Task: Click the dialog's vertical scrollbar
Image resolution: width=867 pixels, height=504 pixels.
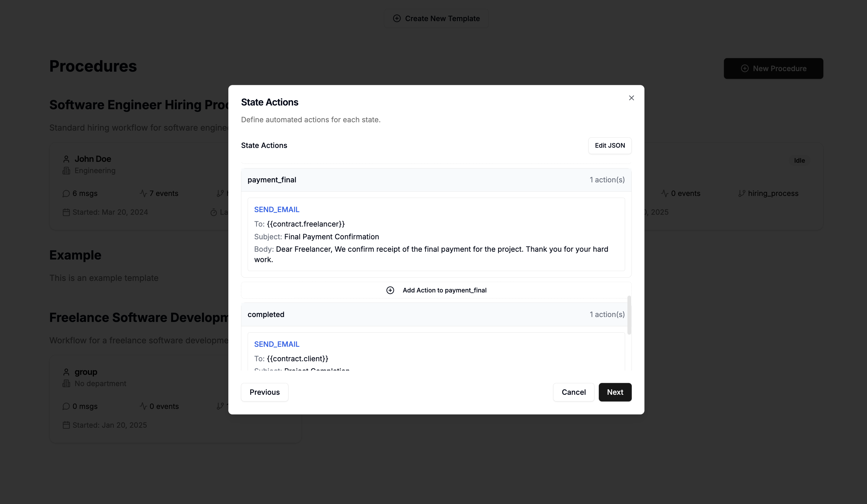Action: [x=629, y=315]
